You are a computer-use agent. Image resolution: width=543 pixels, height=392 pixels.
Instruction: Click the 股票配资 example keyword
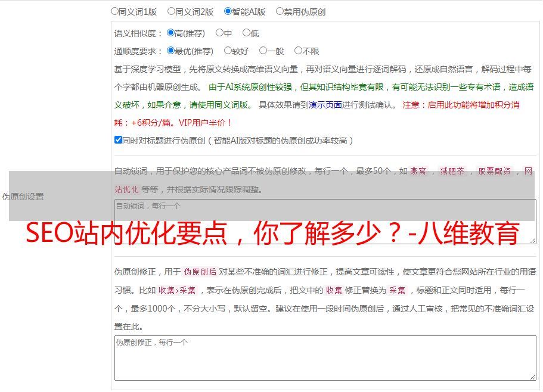[495, 171]
